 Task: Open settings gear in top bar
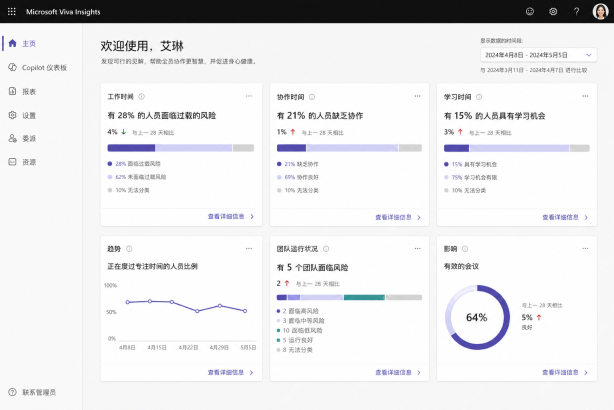click(x=553, y=12)
